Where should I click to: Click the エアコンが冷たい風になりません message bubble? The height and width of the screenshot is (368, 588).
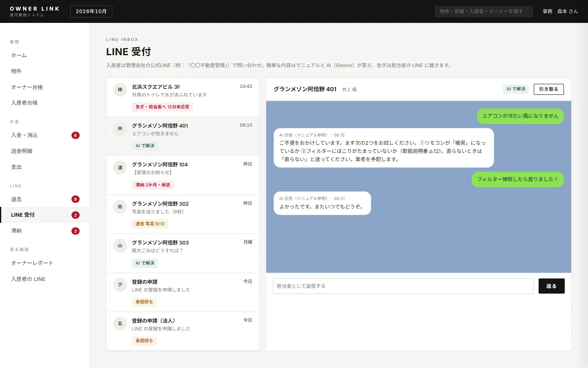pyautogui.click(x=520, y=116)
